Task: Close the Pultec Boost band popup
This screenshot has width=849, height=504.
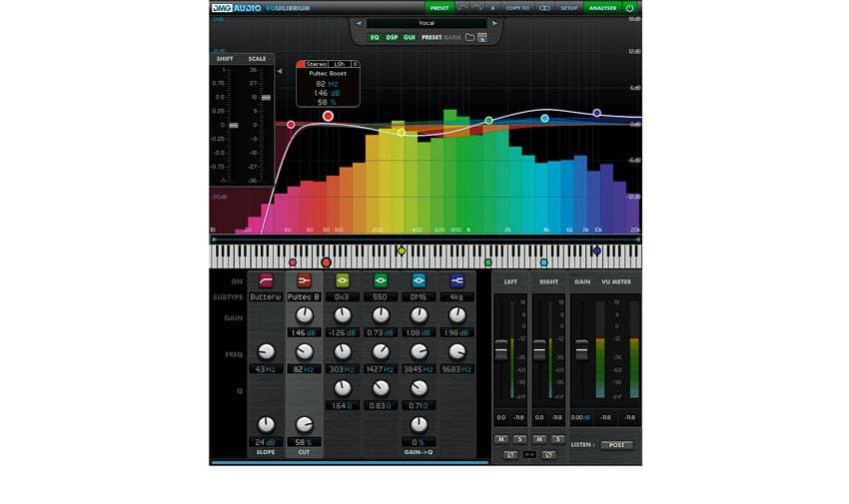Action: 356,64
